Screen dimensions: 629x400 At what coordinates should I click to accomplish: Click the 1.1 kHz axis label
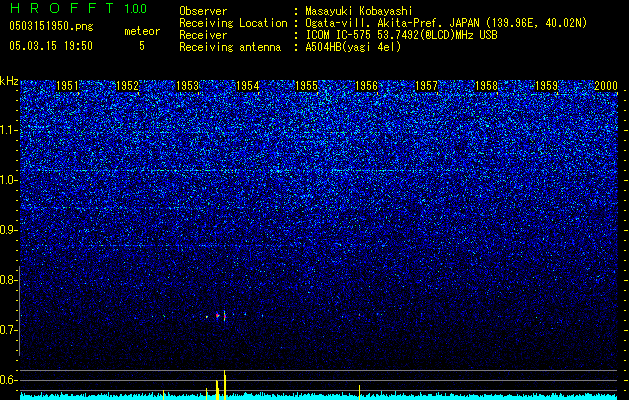[x=7, y=131]
